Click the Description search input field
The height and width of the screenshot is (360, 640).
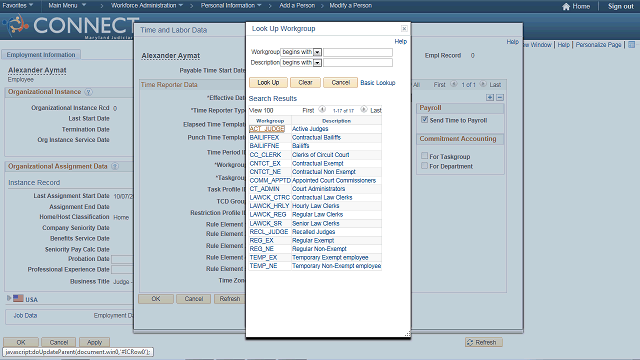(358, 63)
